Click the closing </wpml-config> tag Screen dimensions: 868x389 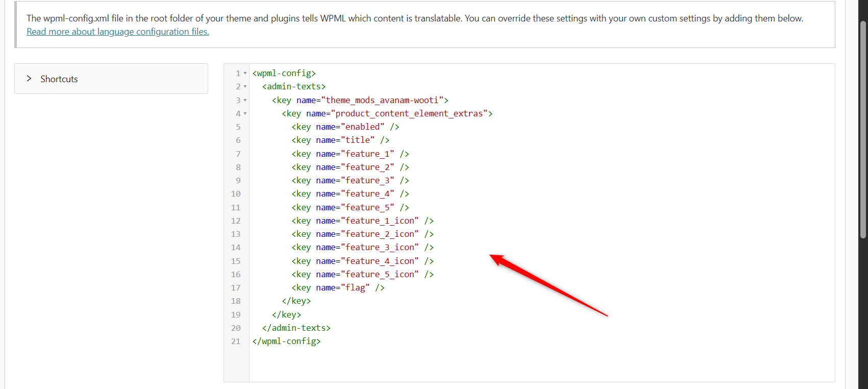point(286,341)
